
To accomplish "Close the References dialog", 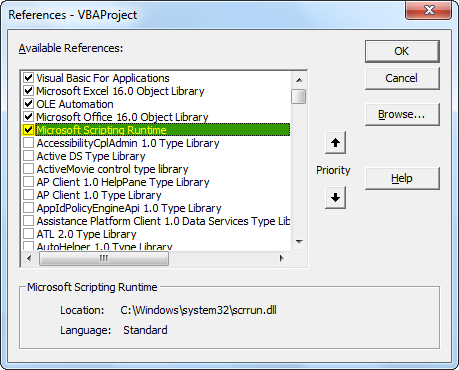I will [429, 10].
